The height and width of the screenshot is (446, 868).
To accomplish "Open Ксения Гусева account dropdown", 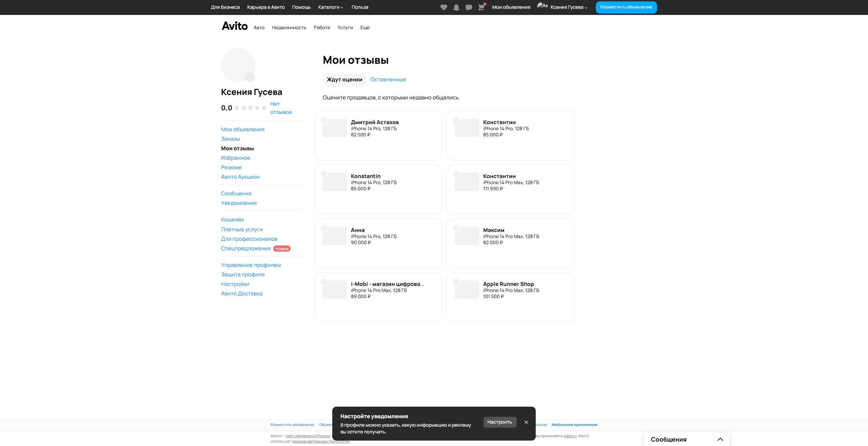I will (569, 7).
